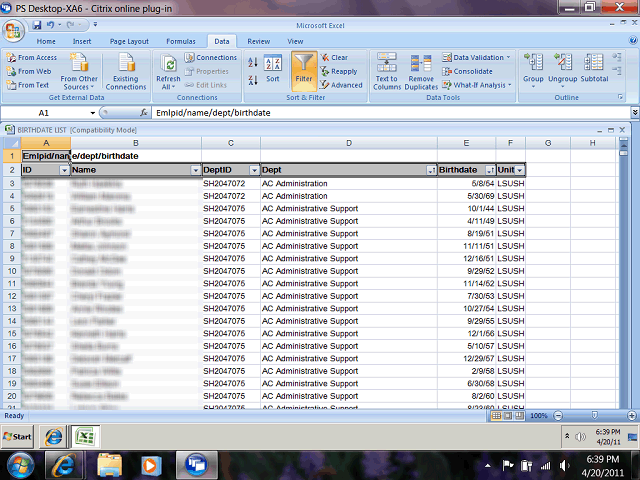Screen dimensions: 640x480
Task: Switch to Page Layout view in status bar
Action: [508, 416]
